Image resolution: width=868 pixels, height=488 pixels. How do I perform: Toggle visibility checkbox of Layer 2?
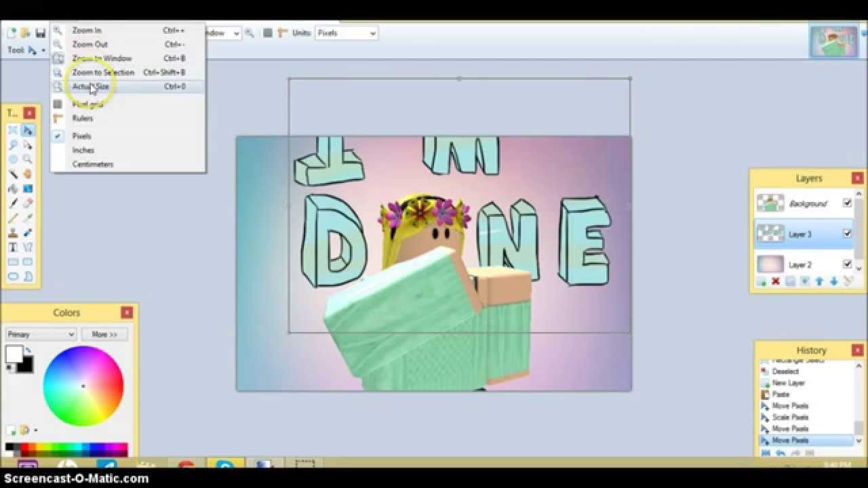(x=847, y=264)
